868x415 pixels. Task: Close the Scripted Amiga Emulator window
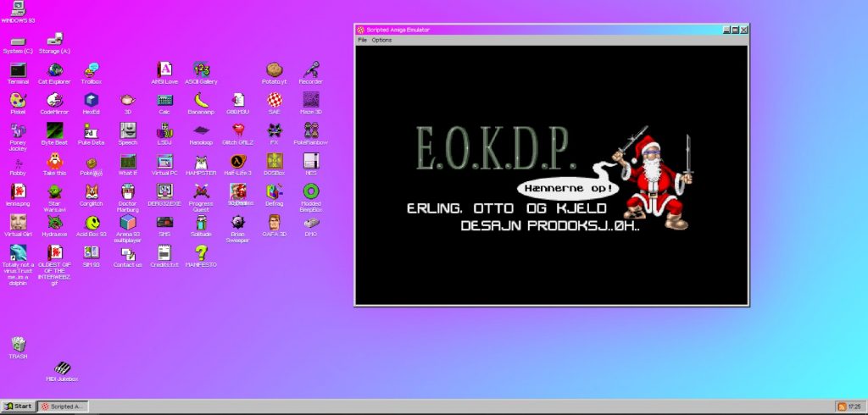click(744, 30)
